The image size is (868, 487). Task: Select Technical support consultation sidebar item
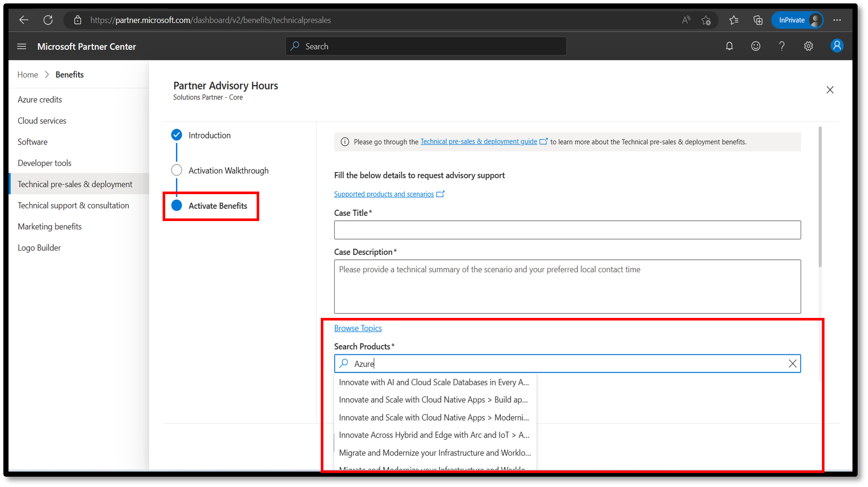73,205
